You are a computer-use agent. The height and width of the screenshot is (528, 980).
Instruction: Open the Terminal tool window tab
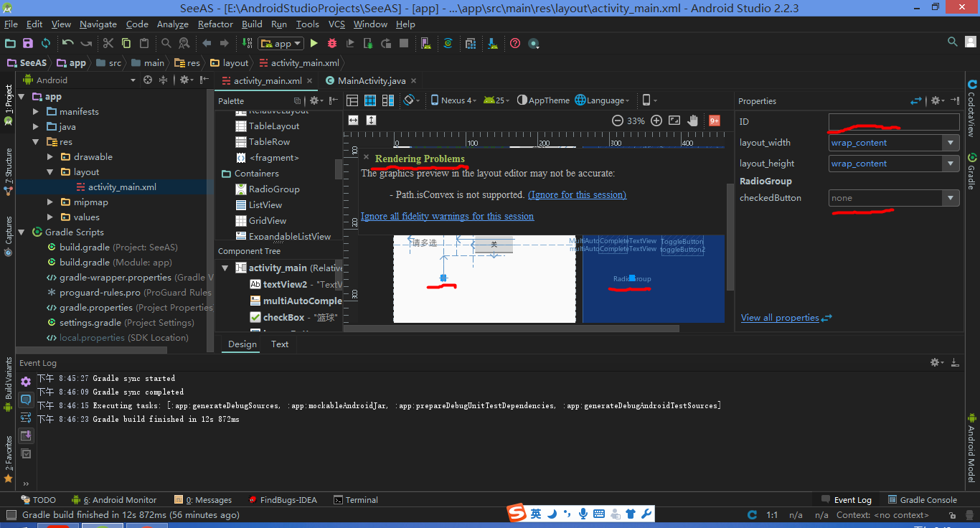[x=356, y=500]
